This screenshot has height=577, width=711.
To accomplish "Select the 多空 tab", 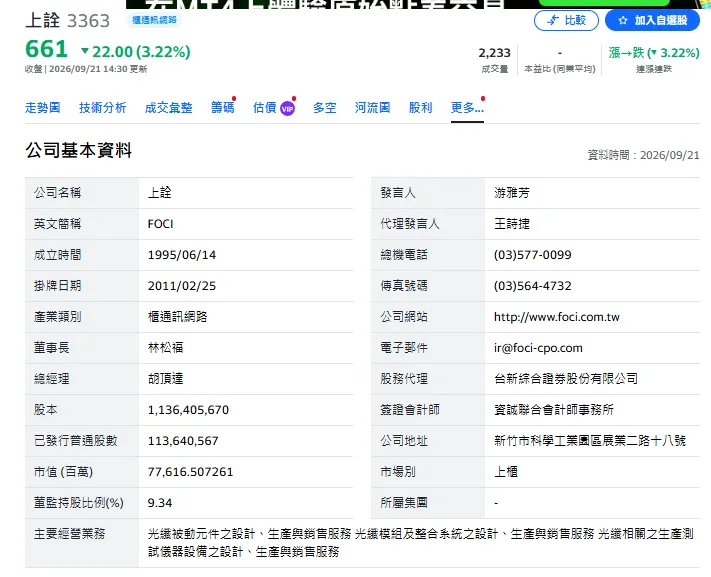I will pos(325,108).
